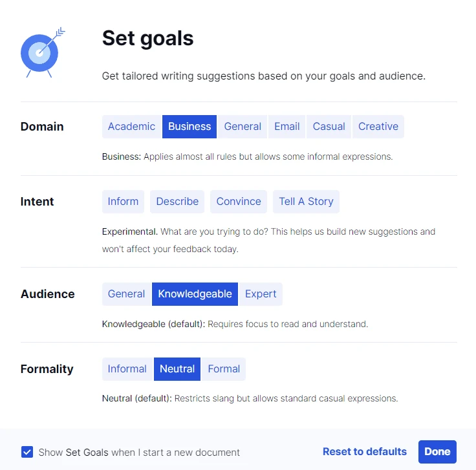Uncheck Show Set Goals checkbox
The image size is (476, 470).
pos(27,452)
